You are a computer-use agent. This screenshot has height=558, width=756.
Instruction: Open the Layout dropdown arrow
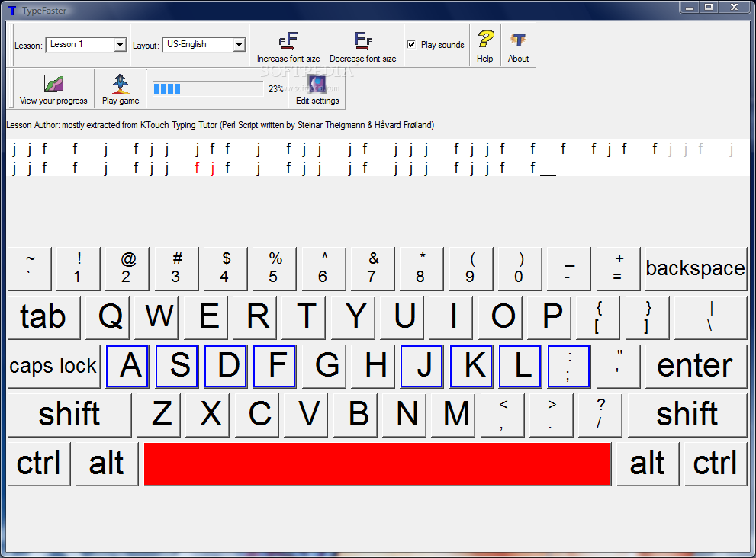(239, 45)
